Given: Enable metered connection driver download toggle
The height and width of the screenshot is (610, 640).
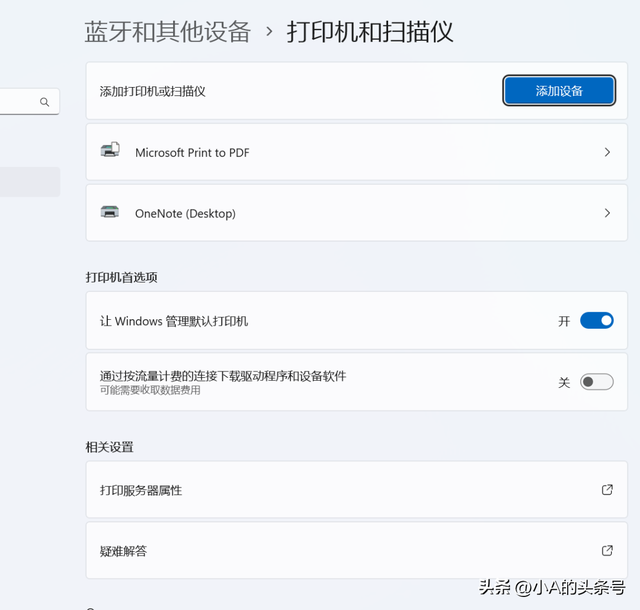Looking at the screenshot, I should coord(597,382).
